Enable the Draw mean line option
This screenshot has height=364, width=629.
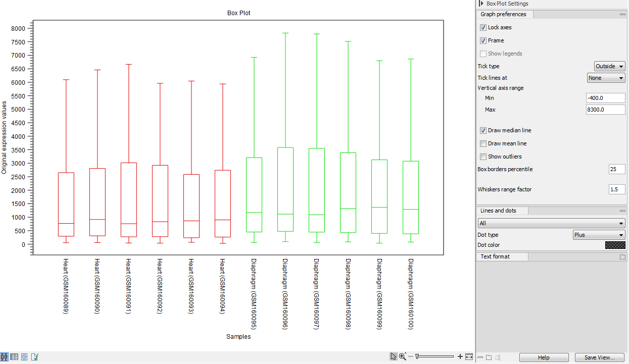[483, 143]
